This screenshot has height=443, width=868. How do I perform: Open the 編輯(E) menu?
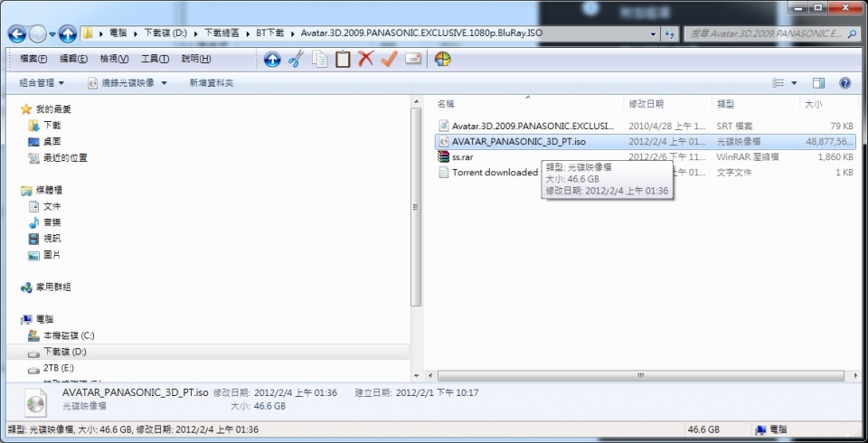click(x=73, y=59)
